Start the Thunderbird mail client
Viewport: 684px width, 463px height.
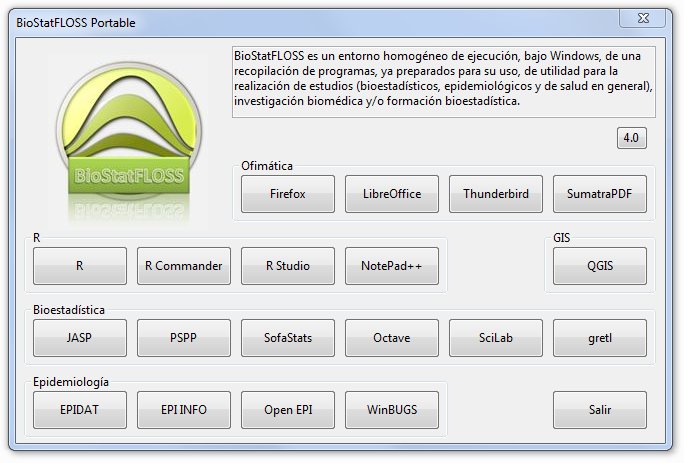(x=496, y=194)
